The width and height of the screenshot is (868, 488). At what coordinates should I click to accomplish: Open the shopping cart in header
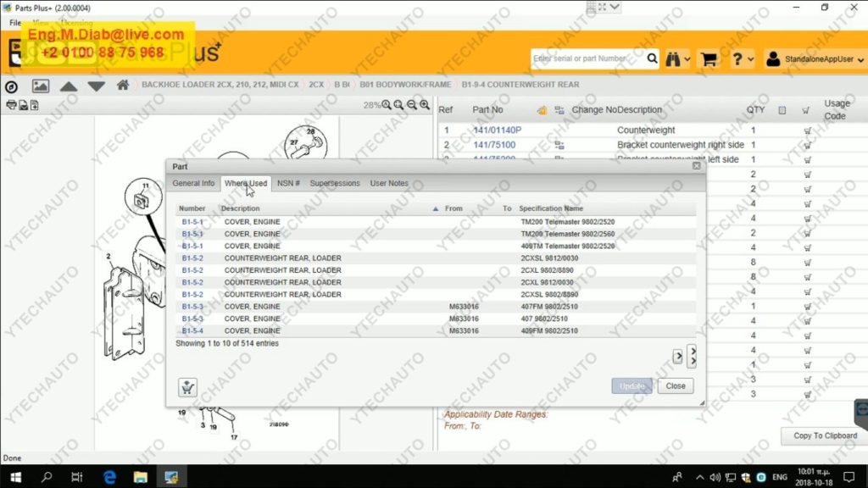(708, 59)
